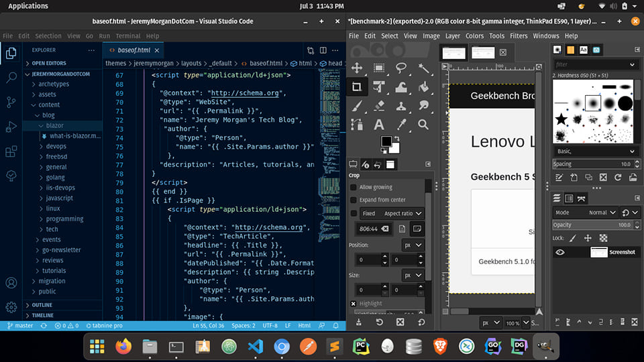Image resolution: width=644 pixels, height=362 pixels.
Task: Expand the archetypes folder
Action: point(54,84)
